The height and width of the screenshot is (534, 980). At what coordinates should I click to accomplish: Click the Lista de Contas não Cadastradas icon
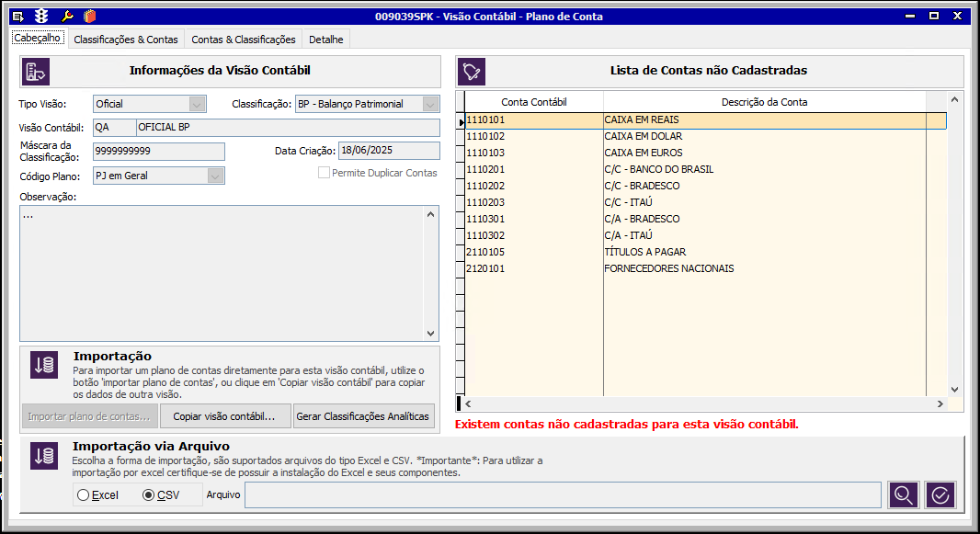[472, 72]
